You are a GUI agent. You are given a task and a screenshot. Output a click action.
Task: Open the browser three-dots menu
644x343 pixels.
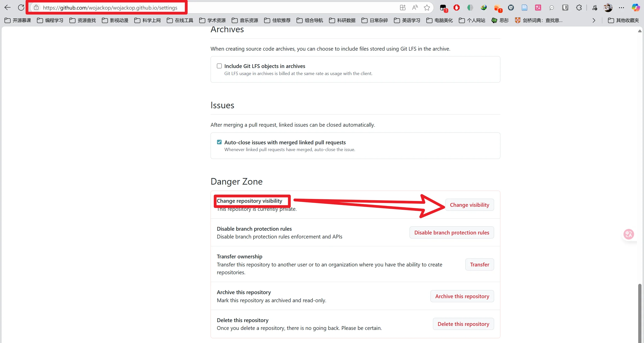point(621,8)
